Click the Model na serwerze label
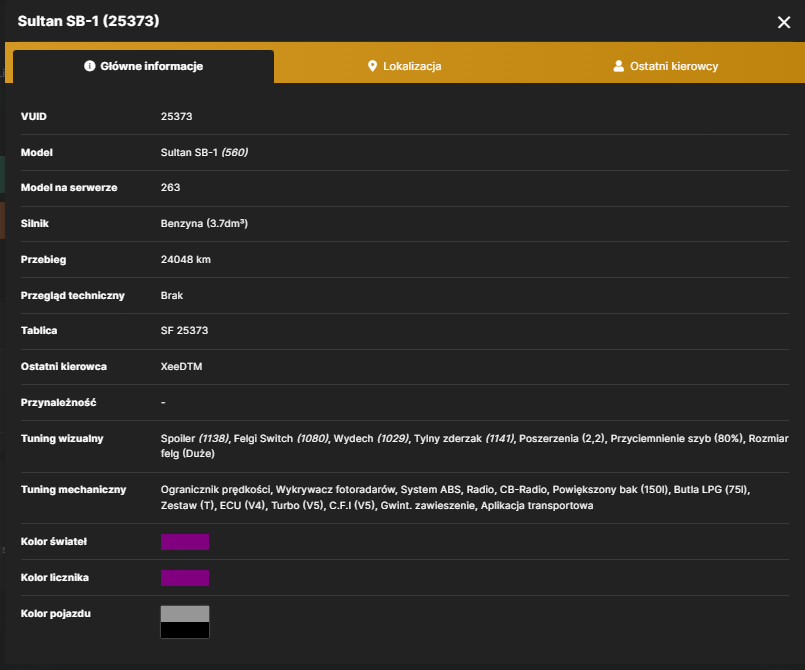Screen dimensions: 805x670 [69, 187]
